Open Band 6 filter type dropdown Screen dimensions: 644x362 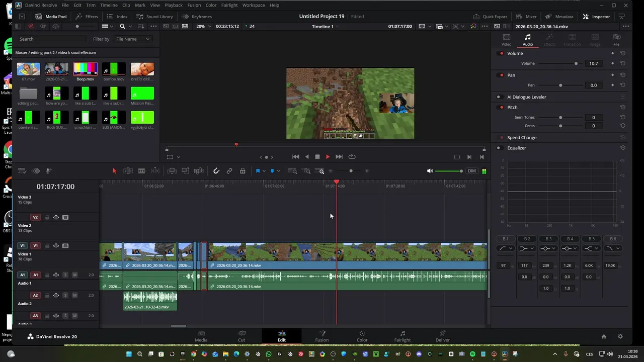pyautogui.click(x=612, y=248)
